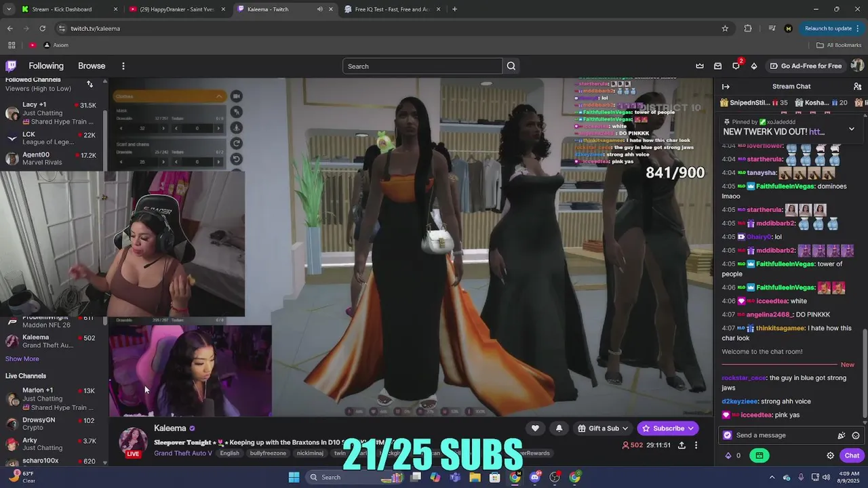868x488 pixels.
Task: Click the purple Chat send button
Action: point(852,455)
